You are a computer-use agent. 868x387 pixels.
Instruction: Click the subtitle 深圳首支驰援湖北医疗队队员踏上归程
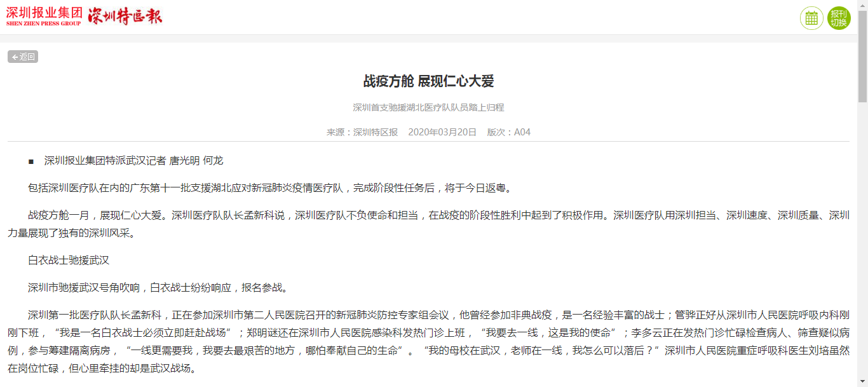(x=428, y=107)
